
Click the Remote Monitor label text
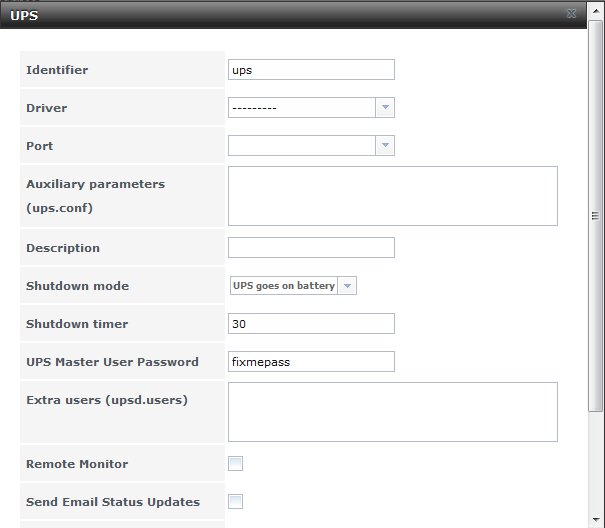click(x=77, y=464)
